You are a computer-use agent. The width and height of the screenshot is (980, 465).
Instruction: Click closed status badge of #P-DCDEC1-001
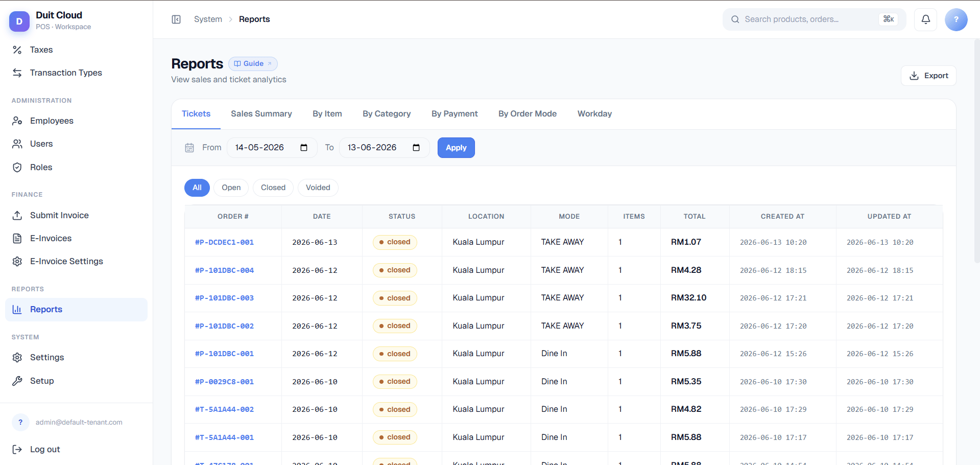click(x=395, y=242)
